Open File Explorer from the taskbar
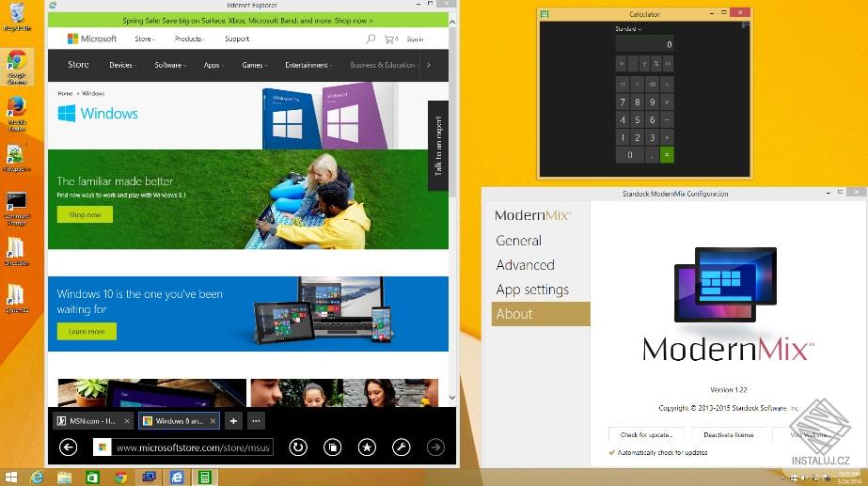The height and width of the screenshot is (486, 868). tap(65, 478)
